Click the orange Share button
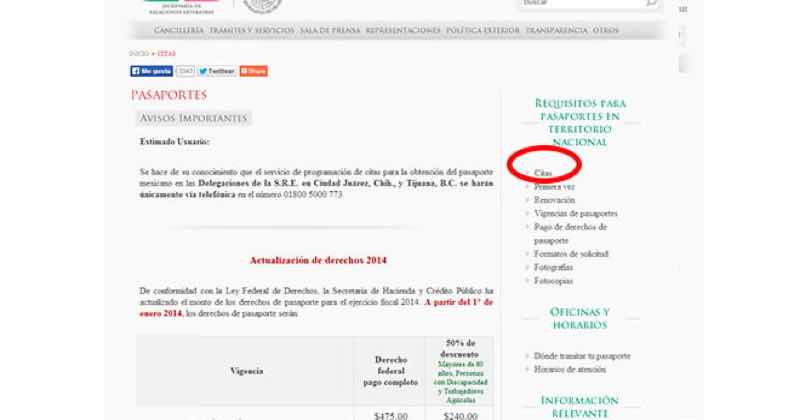Viewport: 800px width, 420px height. point(254,71)
